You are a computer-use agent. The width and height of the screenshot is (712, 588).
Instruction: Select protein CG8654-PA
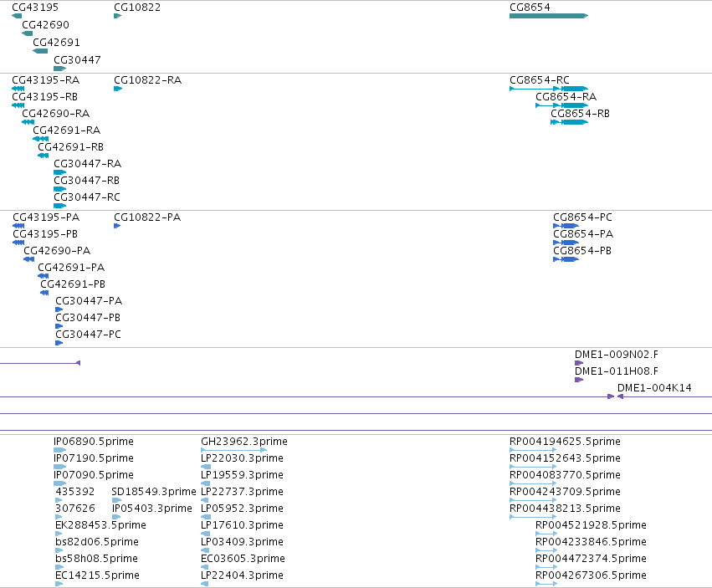pos(583,234)
